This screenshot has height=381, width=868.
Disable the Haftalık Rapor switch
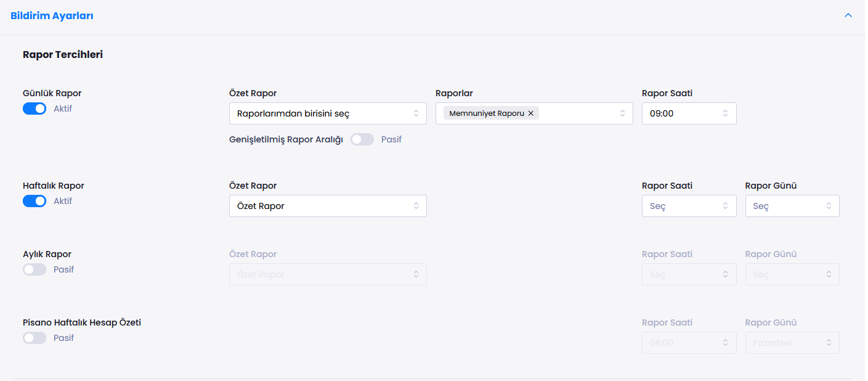(x=34, y=201)
